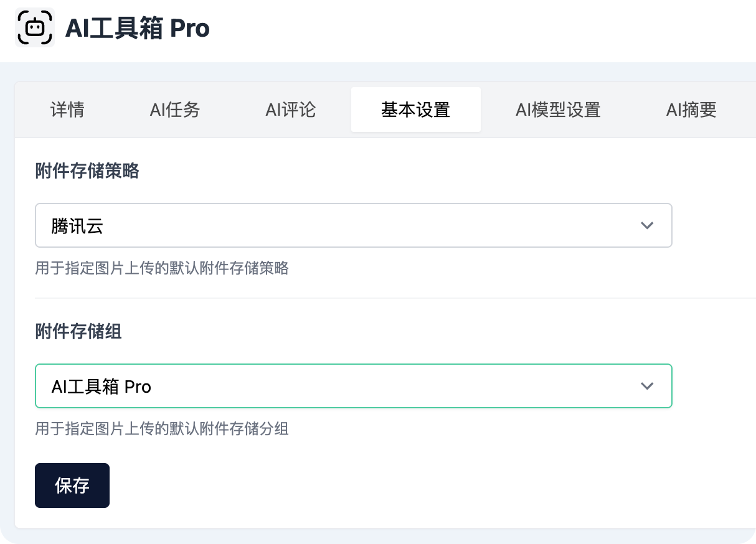Open the 附件存储策略 dropdown showing 腾讯云
The height and width of the screenshot is (544, 756).
(354, 225)
